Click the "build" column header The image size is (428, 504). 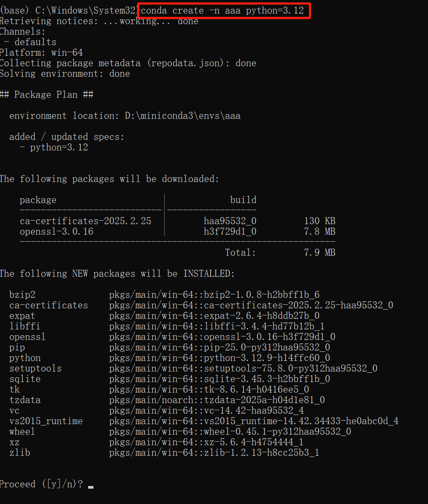point(243,200)
